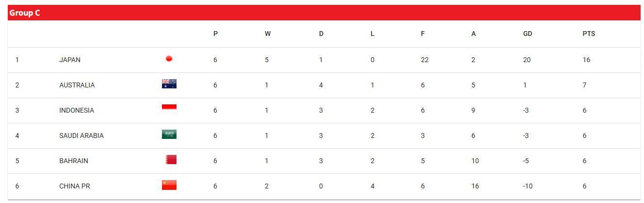
Task: Click the PTS column header
Action: click(x=589, y=34)
